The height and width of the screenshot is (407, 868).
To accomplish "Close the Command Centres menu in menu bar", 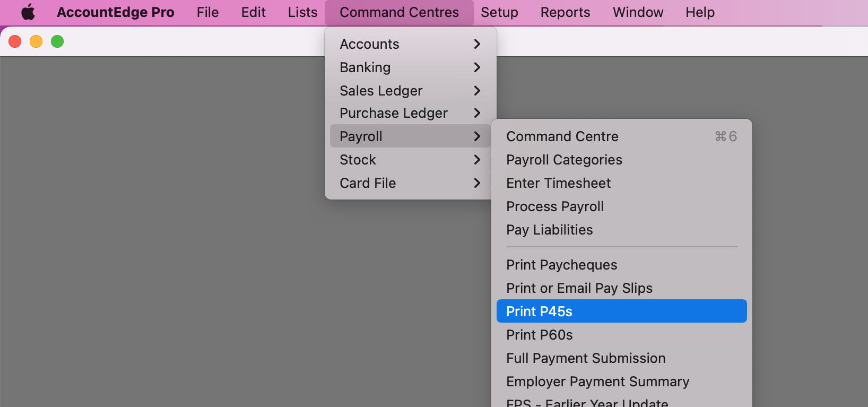I will (x=400, y=12).
